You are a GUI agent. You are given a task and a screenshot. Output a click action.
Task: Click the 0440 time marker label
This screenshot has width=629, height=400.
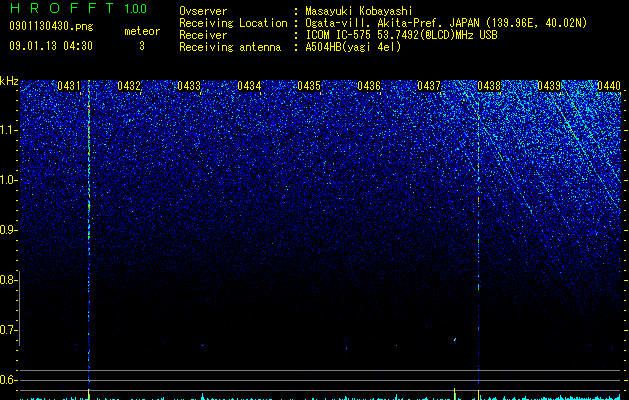[609, 86]
